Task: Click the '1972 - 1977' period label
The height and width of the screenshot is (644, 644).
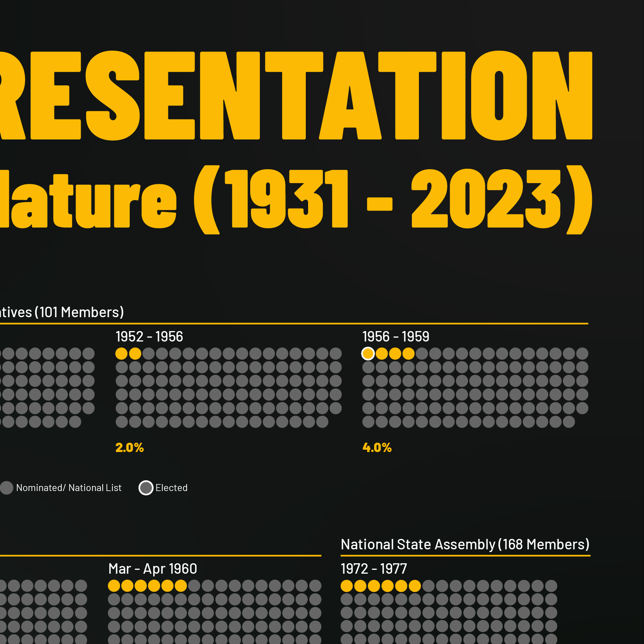Action: 374,569
